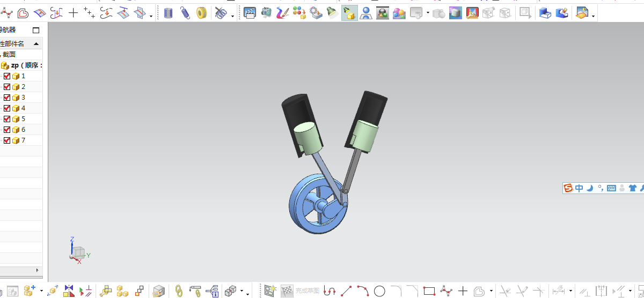Click the dotted cube with arrow icon

click(525, 13)
